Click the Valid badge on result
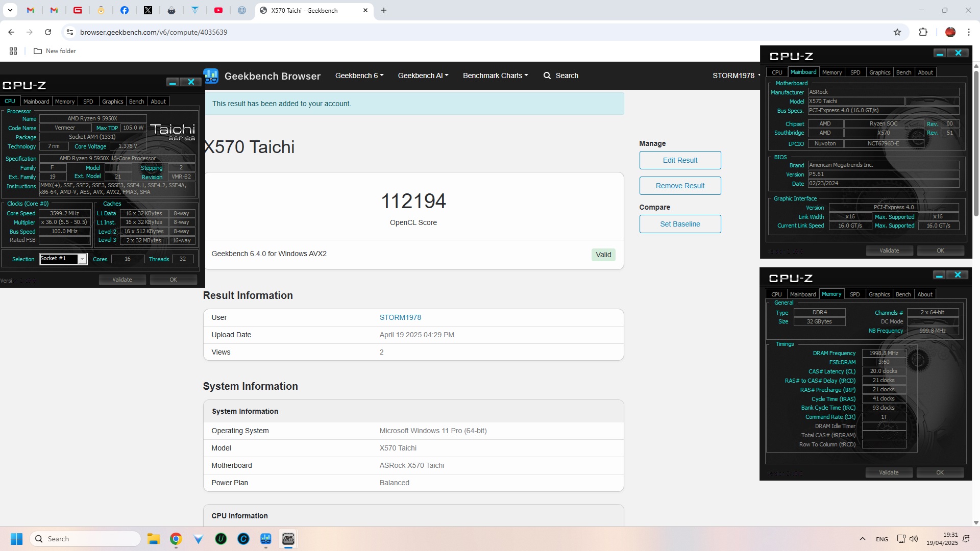This screenshot has height=551, width=980. 603,255
